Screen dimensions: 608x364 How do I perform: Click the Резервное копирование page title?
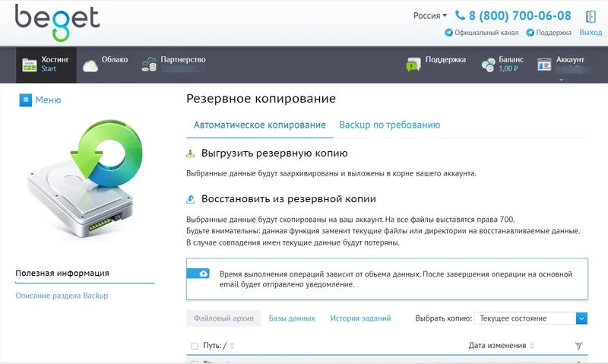(x=261, y=99)
